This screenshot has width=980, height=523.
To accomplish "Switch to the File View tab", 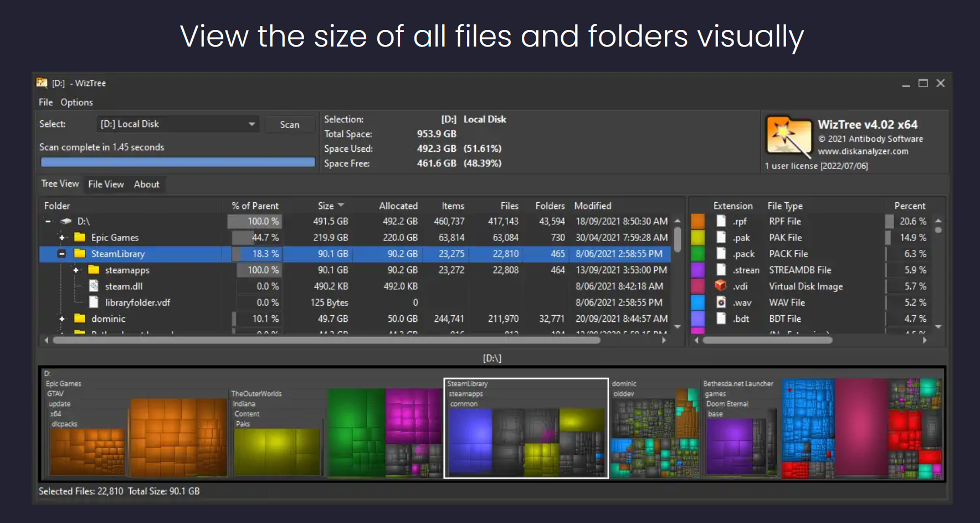I will (x=106, y=184).
